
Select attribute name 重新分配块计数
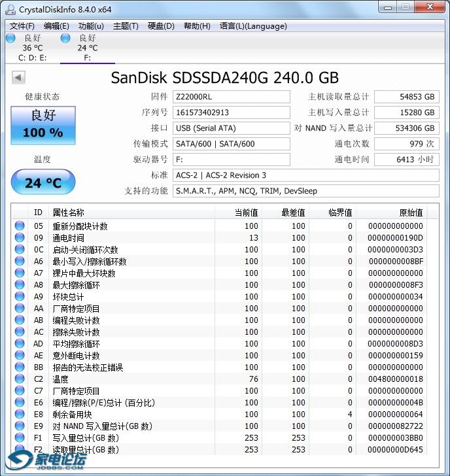point(80,226)
